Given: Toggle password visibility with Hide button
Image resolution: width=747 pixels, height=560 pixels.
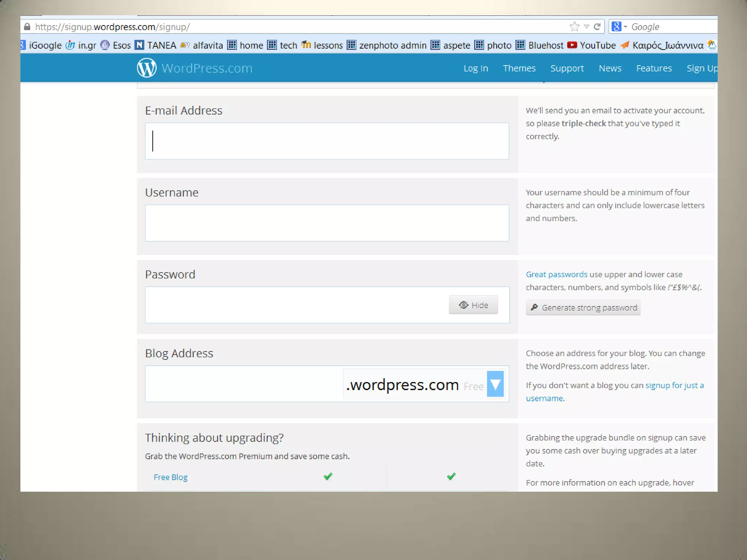Looking at the screenshot, I should [x=473, y=305].
